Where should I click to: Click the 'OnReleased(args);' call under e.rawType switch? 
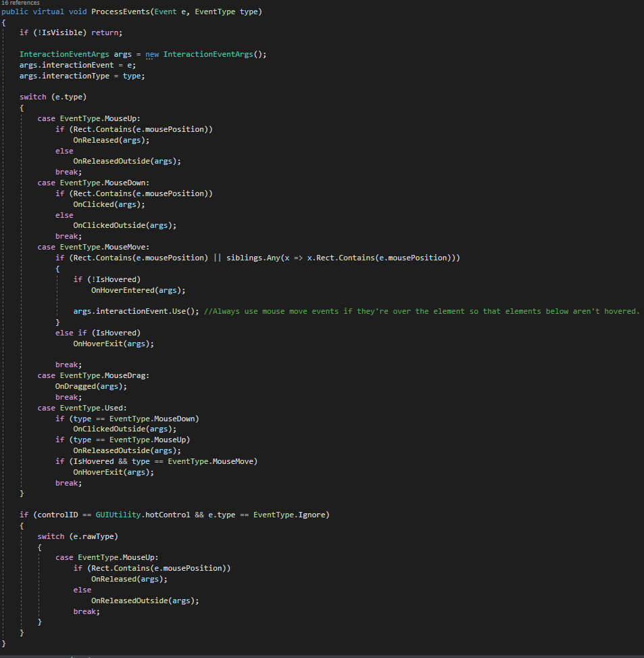click(129, 579)
